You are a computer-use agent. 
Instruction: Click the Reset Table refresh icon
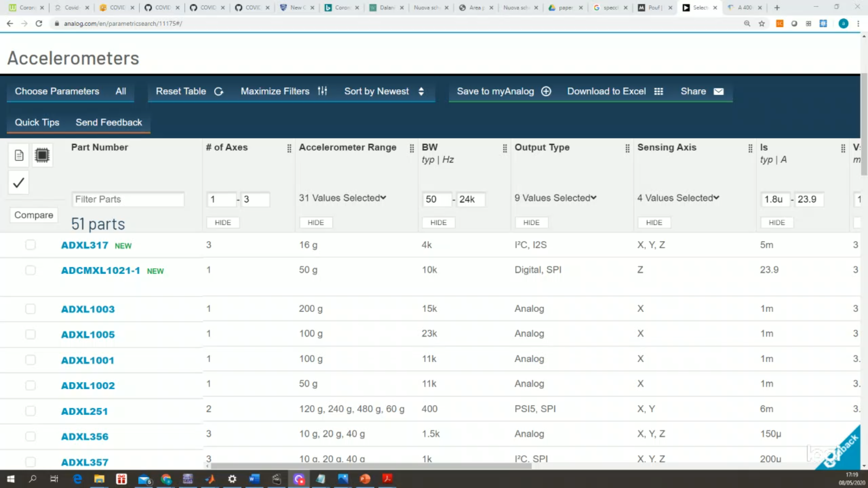click(219, 91)
